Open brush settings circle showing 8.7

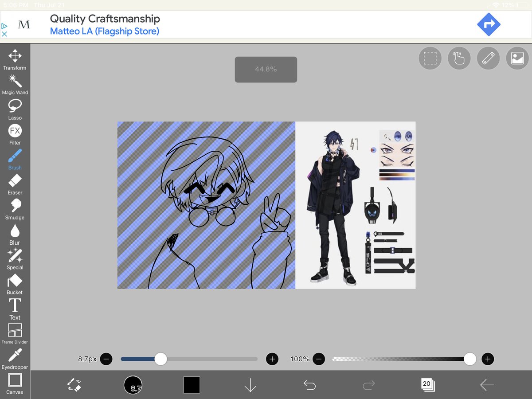(x=133, y=385)
